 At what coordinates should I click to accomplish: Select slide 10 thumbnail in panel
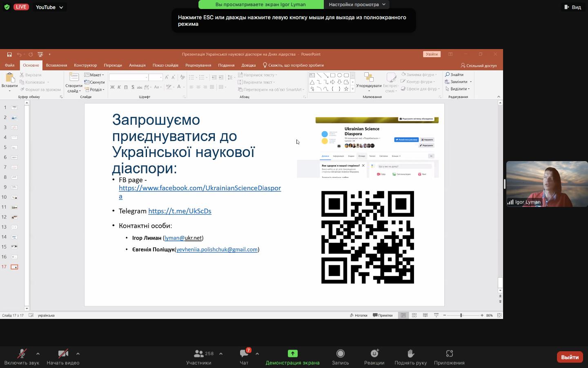tap(14, 197)
